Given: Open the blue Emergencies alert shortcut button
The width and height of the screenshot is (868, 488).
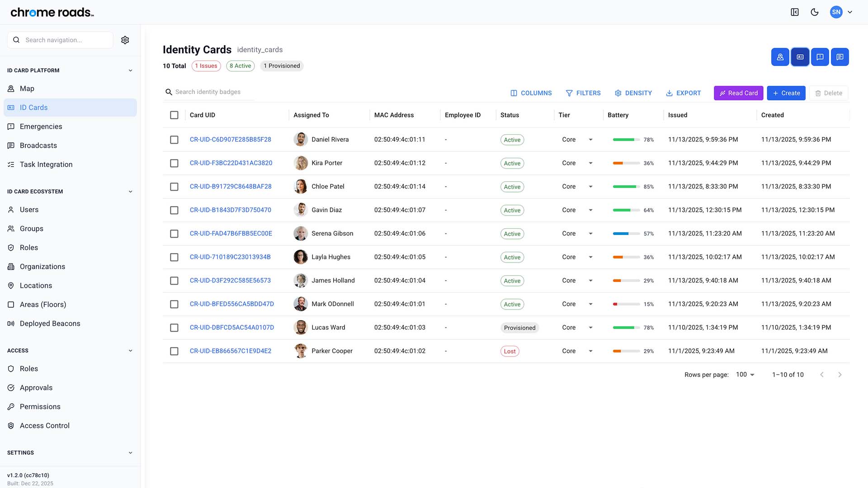Looking at the screenshot, I should 820,57.
